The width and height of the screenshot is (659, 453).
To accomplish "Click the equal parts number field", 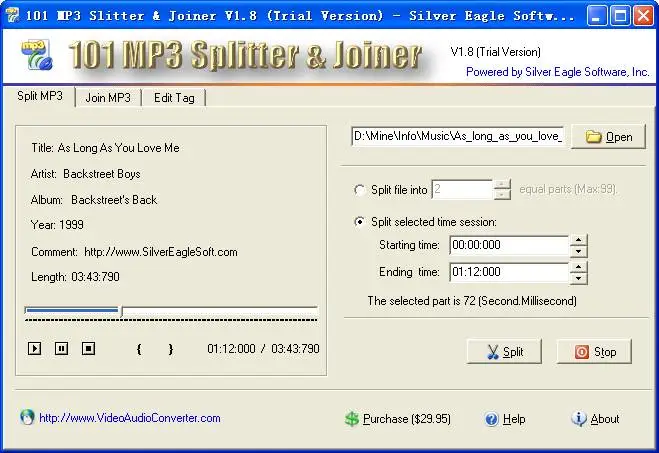I will [x=462, y=190].
